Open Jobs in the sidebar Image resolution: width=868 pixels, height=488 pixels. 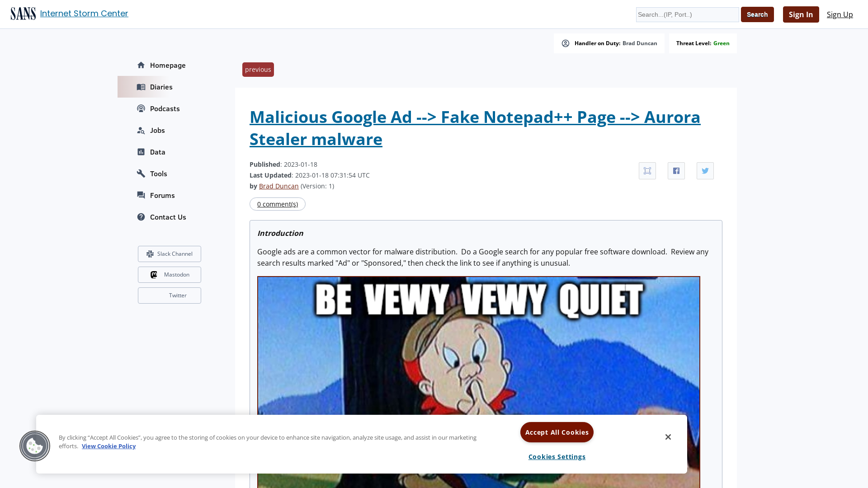[157, 130]
